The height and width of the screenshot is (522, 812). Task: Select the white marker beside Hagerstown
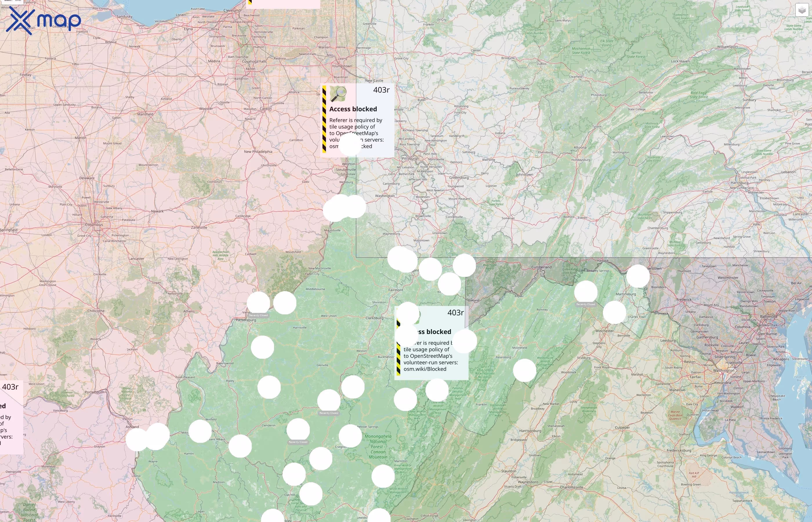pos(638,276)
